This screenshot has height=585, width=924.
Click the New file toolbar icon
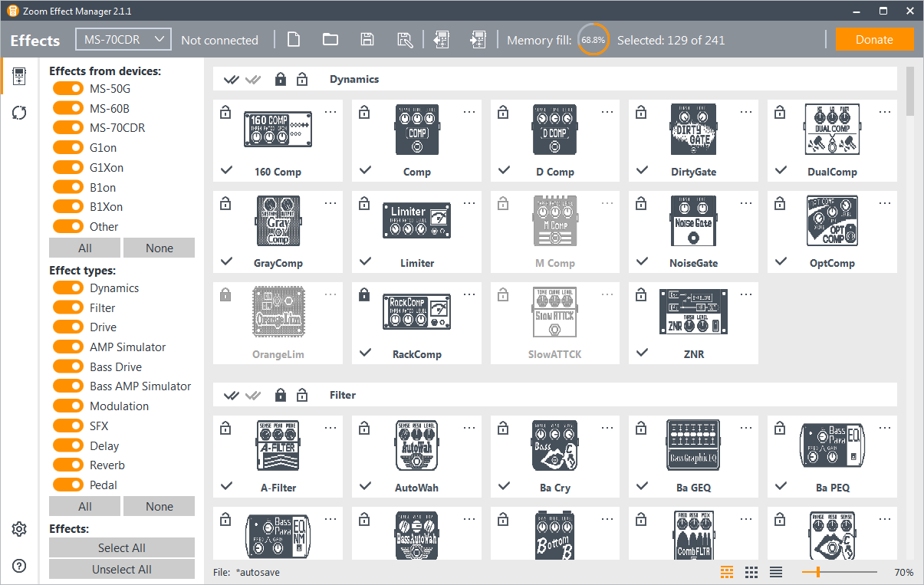click(292, 40)
